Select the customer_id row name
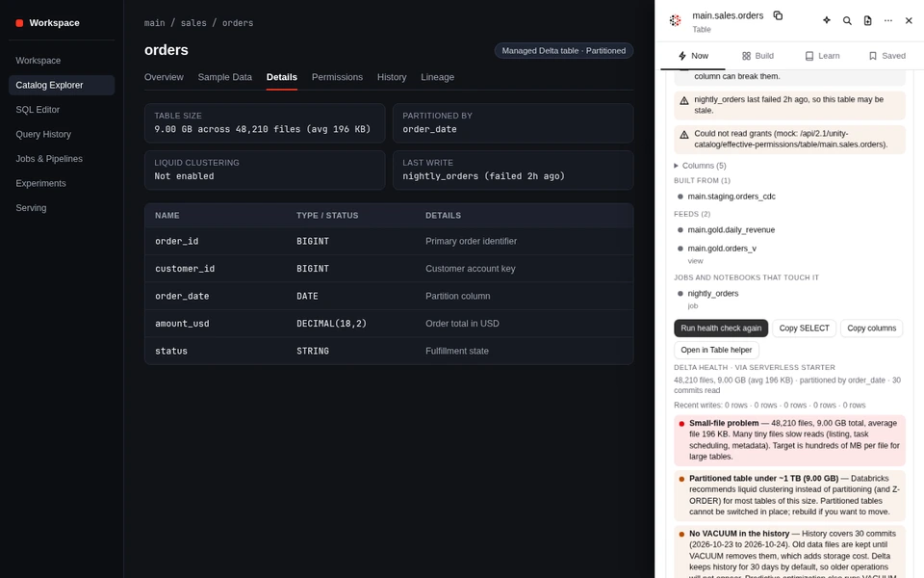Image resolution: width=924 pixels, height=578 pixels. pyautogui.click(x=185, y=269)
